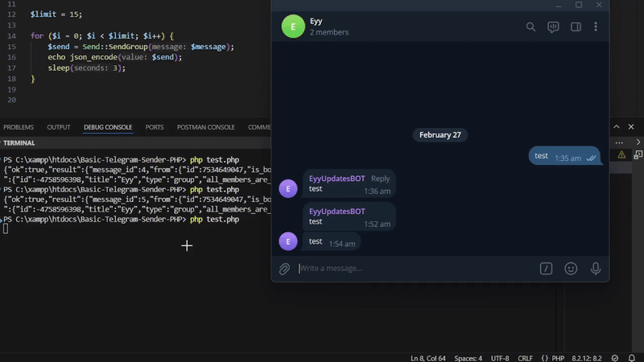Open the bot commands slash icon

click(546, 269)
